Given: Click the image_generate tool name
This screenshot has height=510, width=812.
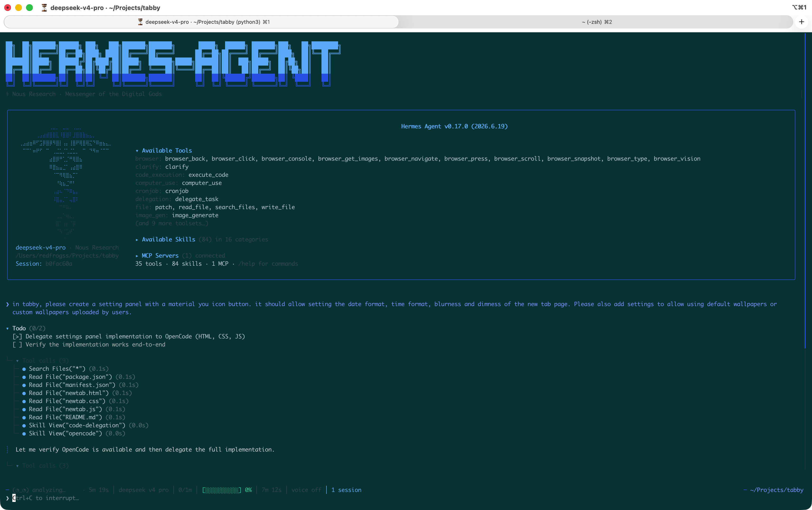Looking at the screenshot, I should (195, 216).
